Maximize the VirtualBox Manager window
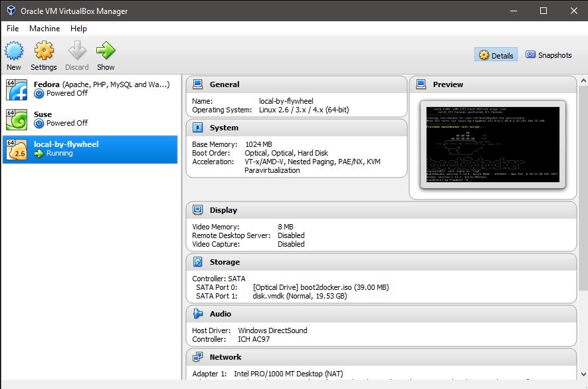This screenshot has height=389, width=588. click(x=543, y=11)
